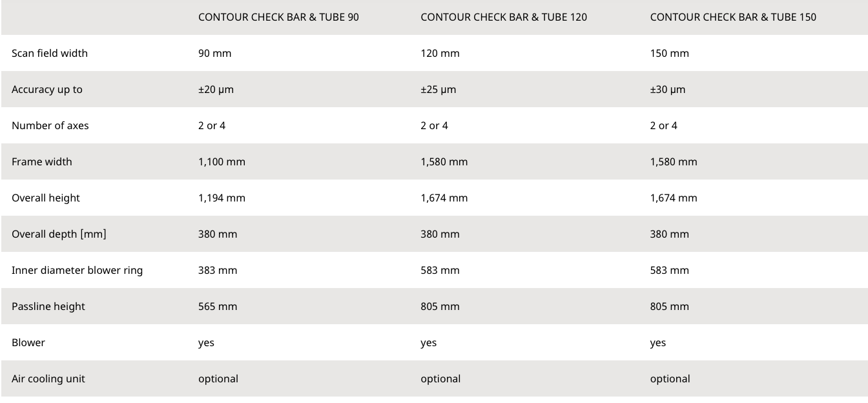Click the Accuracy up to row label

pyautogui.click(x=47, y=90)
